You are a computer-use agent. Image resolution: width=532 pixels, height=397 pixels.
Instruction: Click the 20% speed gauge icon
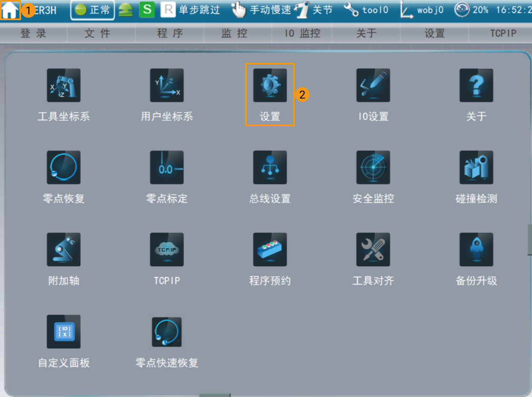coord(462,10)
